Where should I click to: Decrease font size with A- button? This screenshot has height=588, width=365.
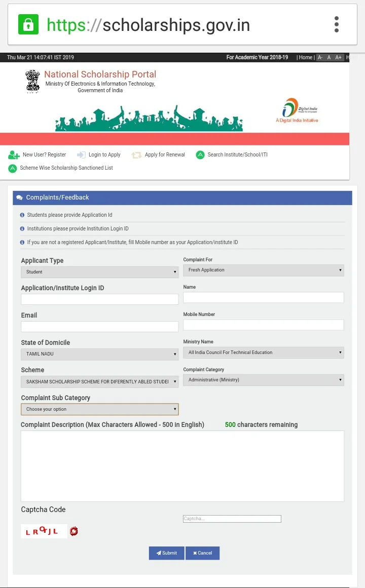point(320,57)
